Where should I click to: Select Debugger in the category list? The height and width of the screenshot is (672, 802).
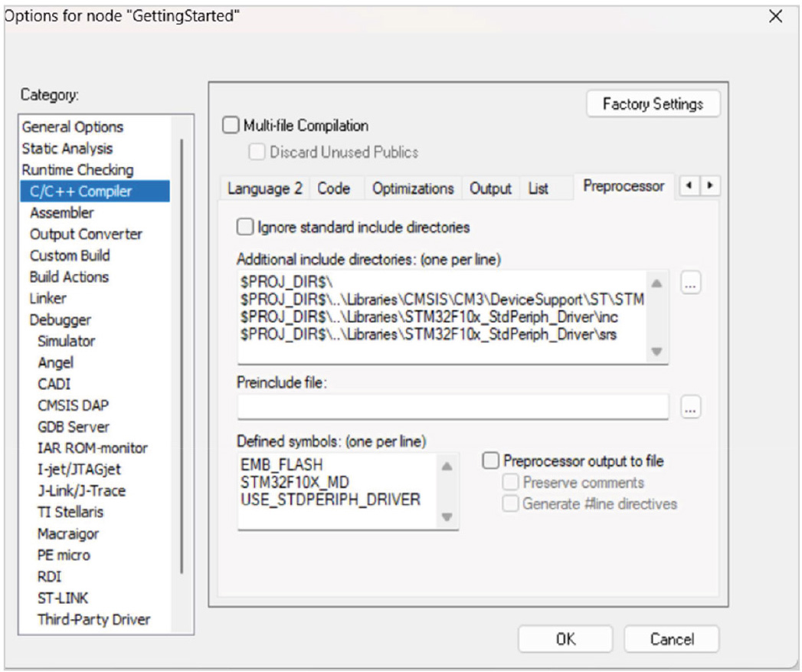pyautogui.click(x=61, y=320)
